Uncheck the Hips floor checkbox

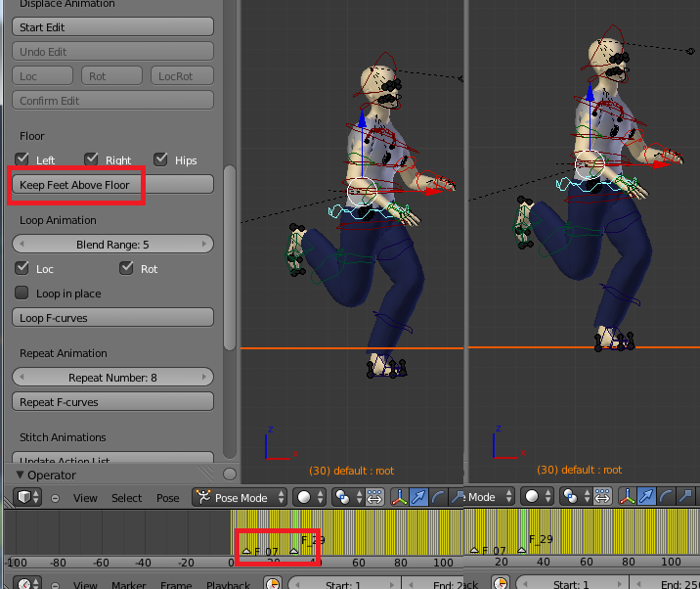click(160, 159)
